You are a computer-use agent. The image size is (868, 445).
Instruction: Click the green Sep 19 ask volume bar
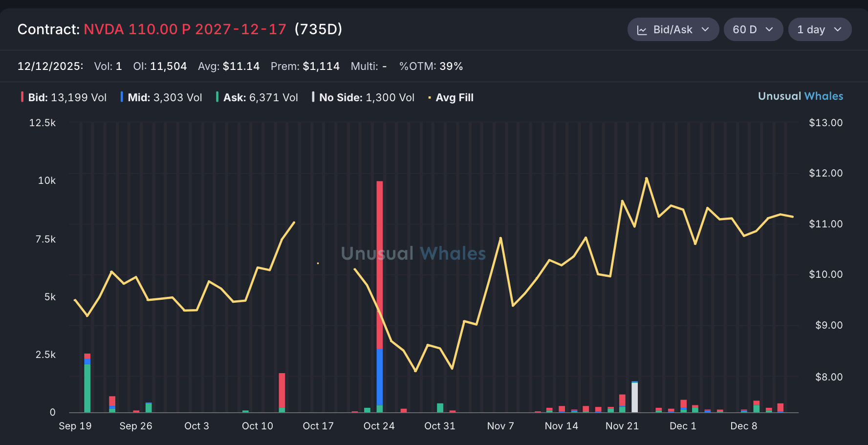87,389
